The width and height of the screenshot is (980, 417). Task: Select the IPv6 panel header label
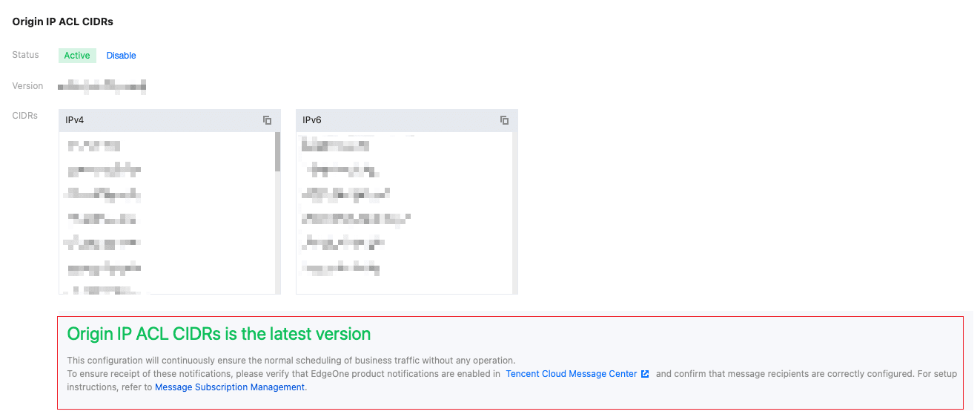pyautogui.click(x=312, y=120)
